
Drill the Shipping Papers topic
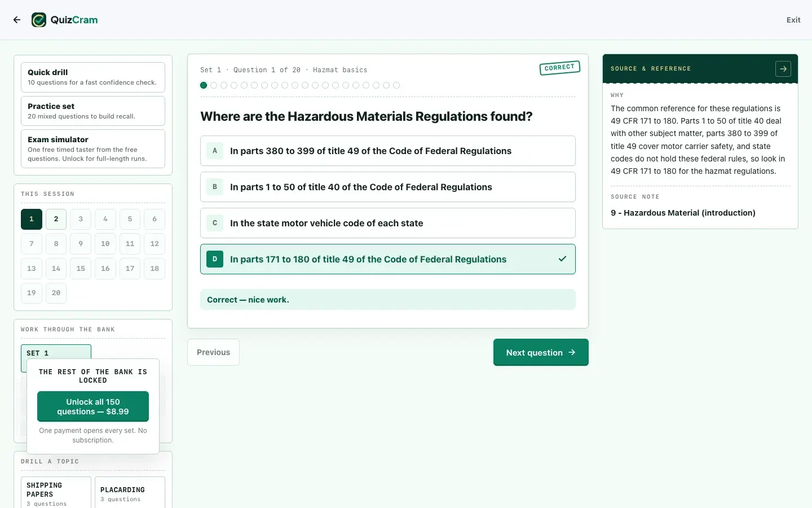click(56, 493)
